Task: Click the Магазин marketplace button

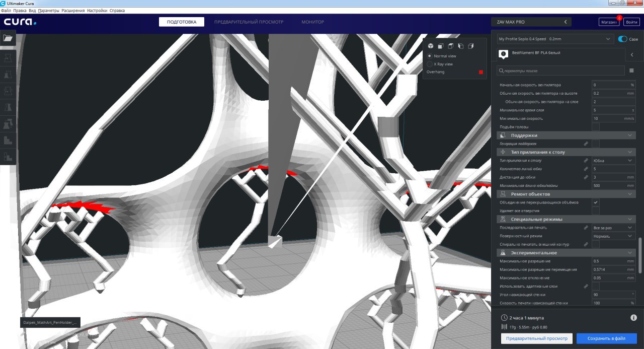Action: [609, 22]
